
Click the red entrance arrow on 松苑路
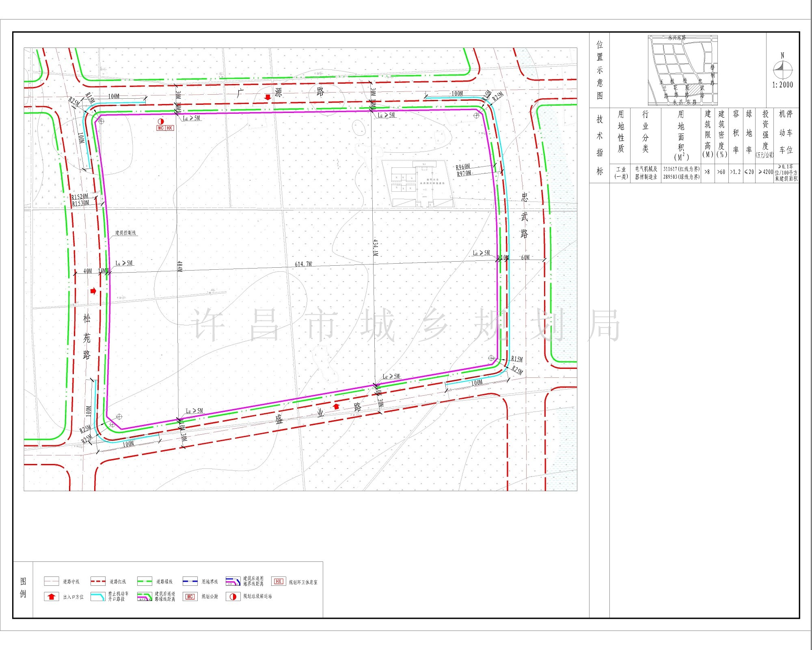tap(93, 291)
